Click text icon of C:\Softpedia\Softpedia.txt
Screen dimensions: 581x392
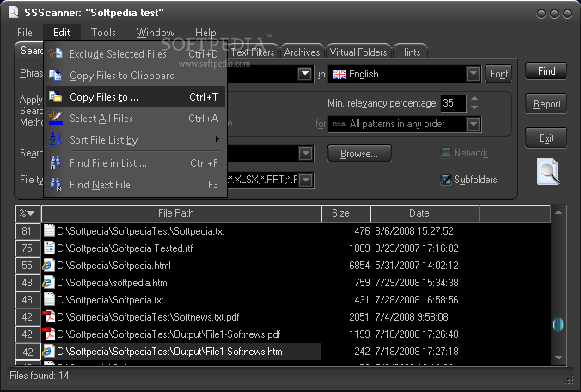(49, 300)
